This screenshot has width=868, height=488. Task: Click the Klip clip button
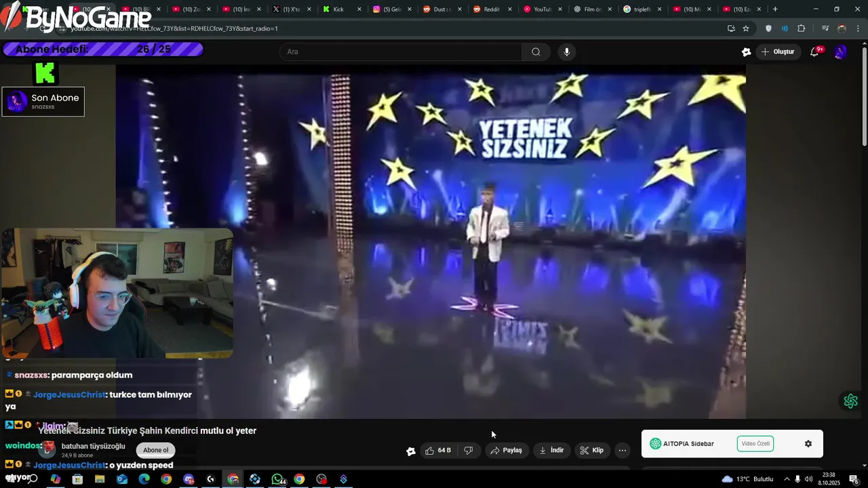pos(591,450)
